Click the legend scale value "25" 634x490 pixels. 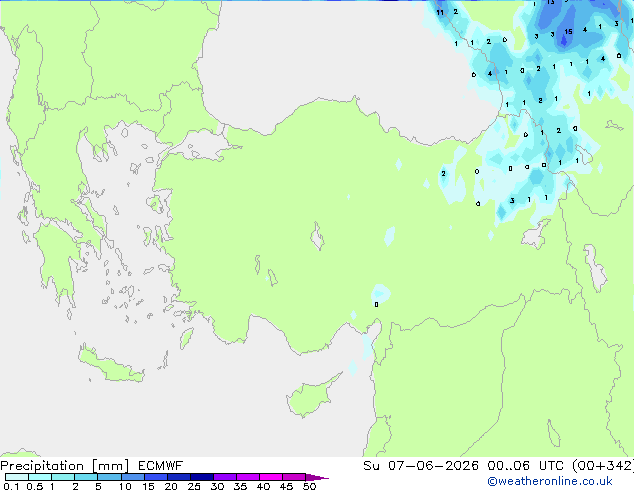point(194,486)
